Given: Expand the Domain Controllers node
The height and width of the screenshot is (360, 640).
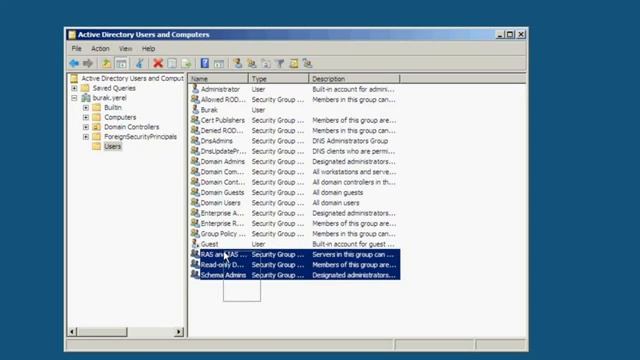Looking at the screenshot, I should click(86, 127).
